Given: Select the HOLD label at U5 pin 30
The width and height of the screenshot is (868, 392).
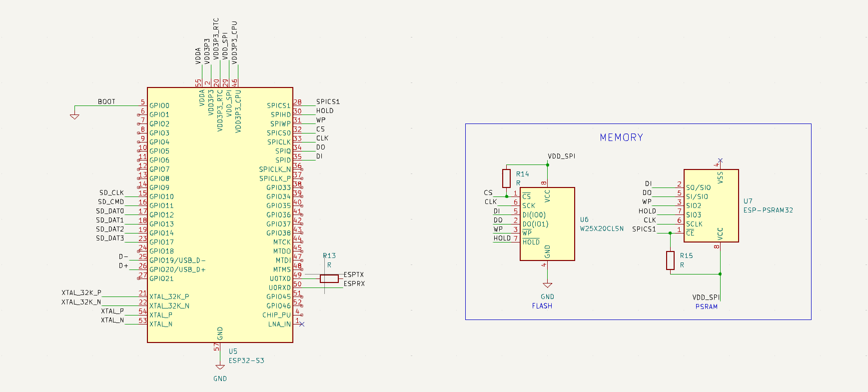Looking at the screenshot, I should [325, 111].
